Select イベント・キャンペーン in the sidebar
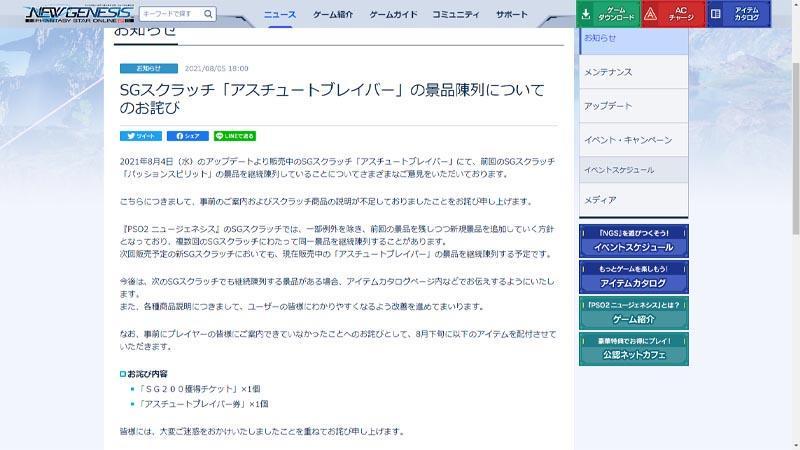This screenshot has height=450, width=800. click(634, 139)
